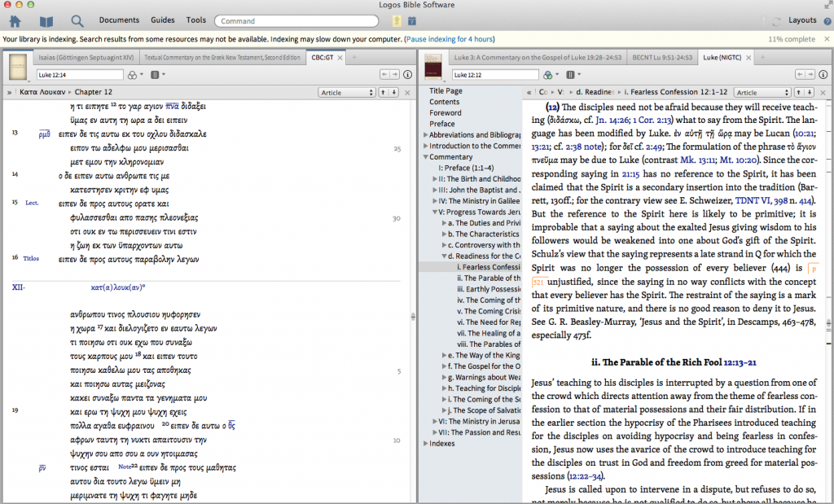This screenshot has width=834, height=504.
Task: Open visual filters menu in Luke (NIGTC) panel
Action: click(x=551, y=75)
